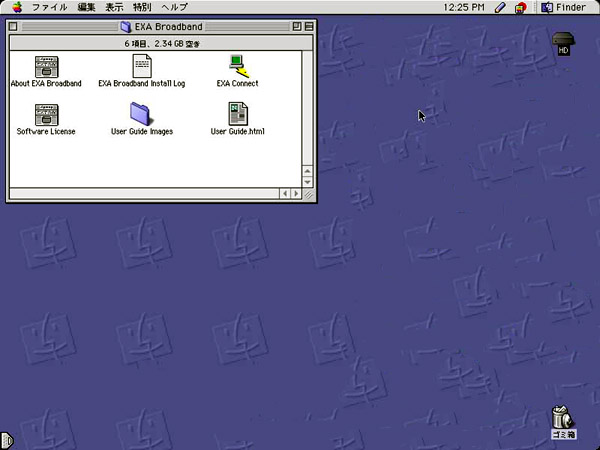Select the About EXA Broadband document
The image size is (600, 450).
[46, 66]
